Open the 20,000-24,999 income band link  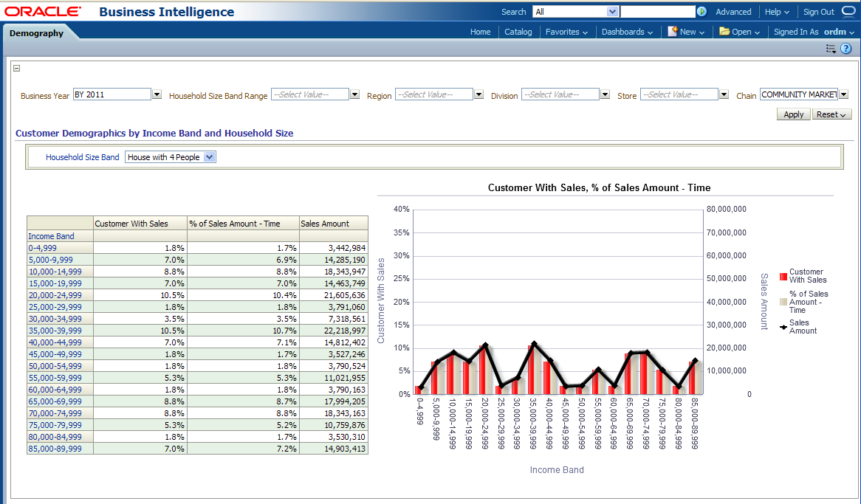[55, 295]
